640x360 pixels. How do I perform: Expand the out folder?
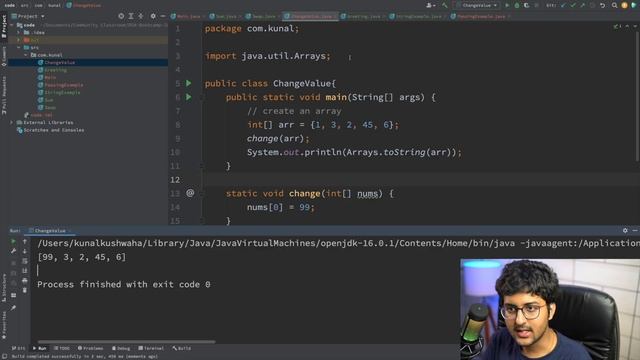click(x=19, y=40)
